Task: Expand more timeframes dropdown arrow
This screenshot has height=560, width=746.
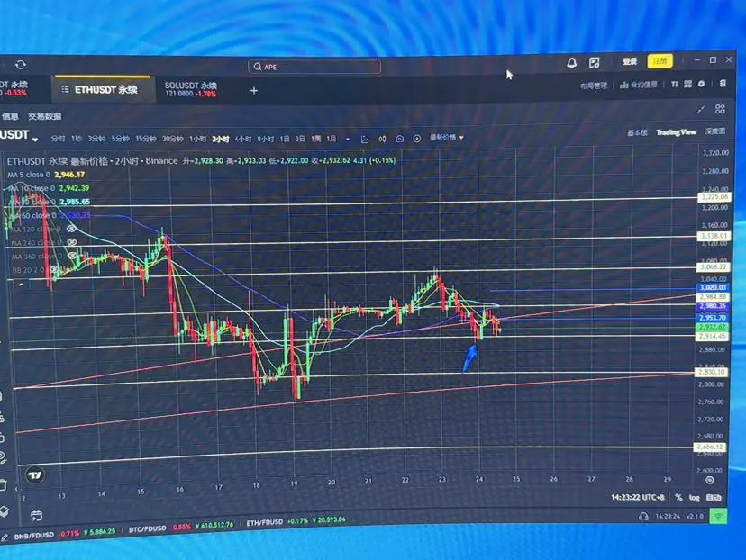Action: pyautogui.click(x=348, y=140)
